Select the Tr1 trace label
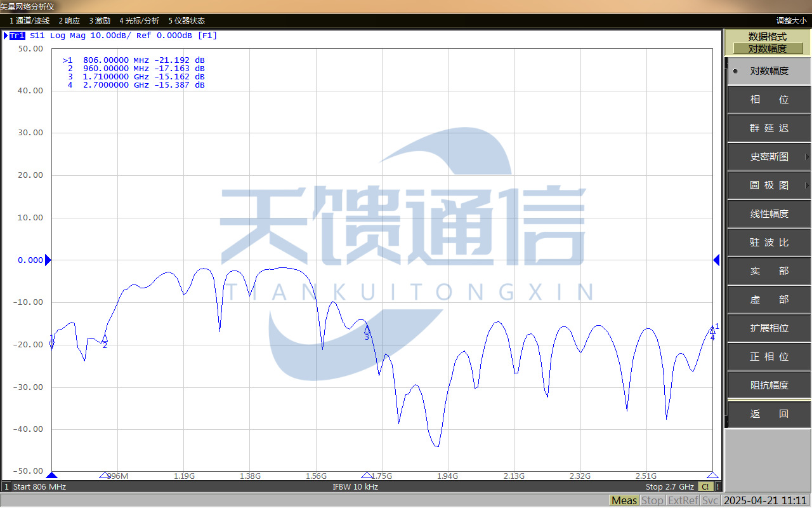Viewport: 812px width, 508px height. click(x=17, y=36)
